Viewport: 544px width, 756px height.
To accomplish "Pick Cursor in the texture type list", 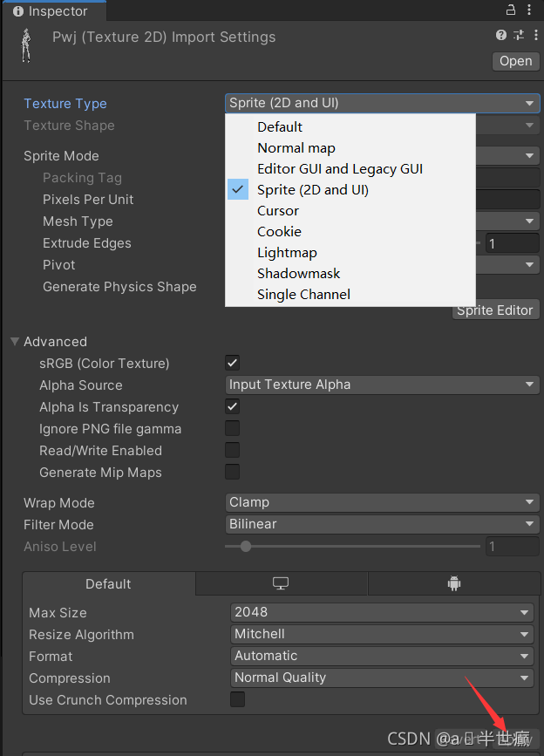I will click(x=350, y=211).
